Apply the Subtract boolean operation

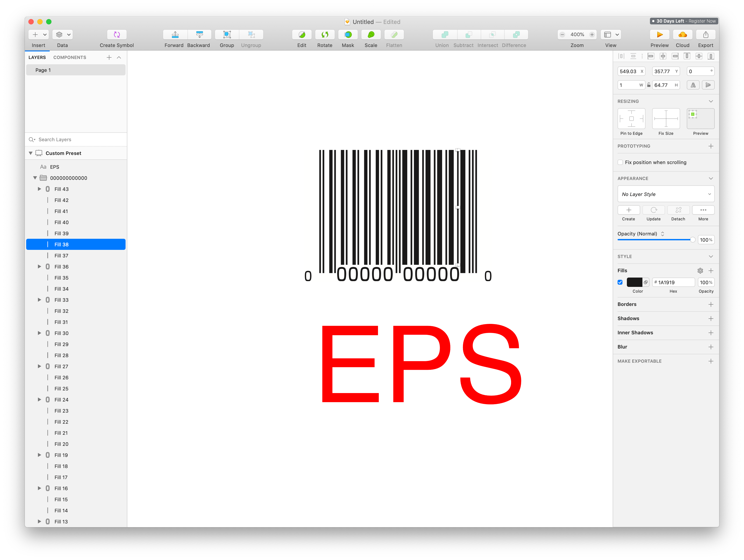468,35
